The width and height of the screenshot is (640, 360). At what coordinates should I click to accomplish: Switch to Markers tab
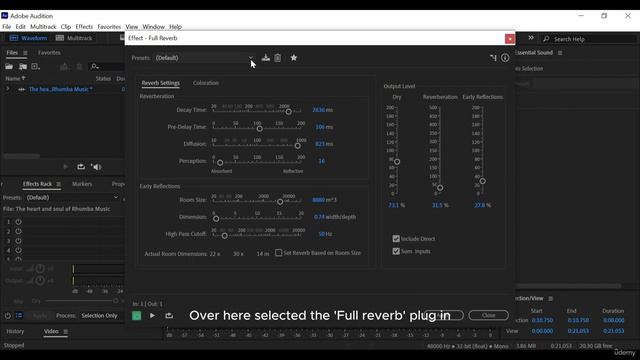82,184
